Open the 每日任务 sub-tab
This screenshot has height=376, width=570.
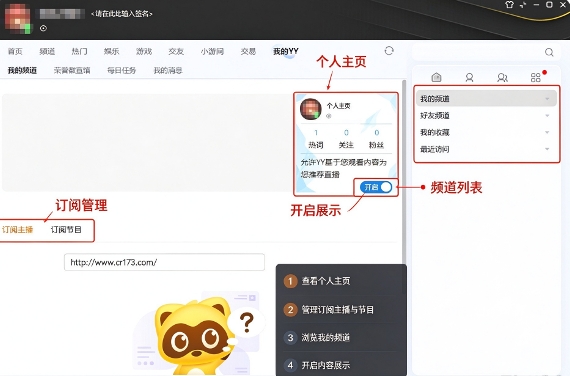(x=121, y=70)
